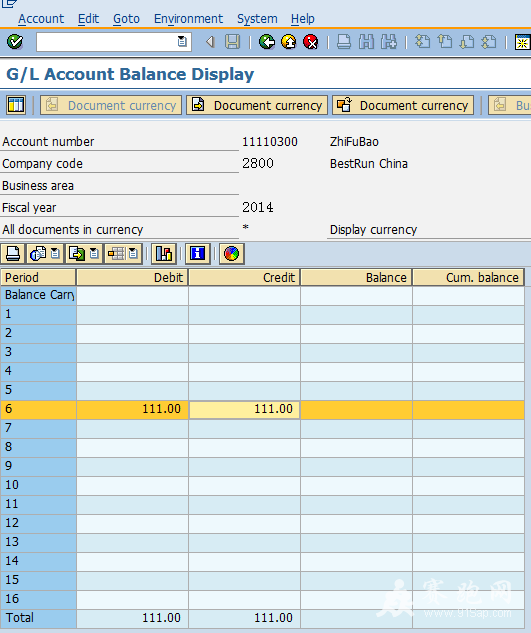
Task: Open the colorful Graphic pie icon
Action: (x=232, y=254)
